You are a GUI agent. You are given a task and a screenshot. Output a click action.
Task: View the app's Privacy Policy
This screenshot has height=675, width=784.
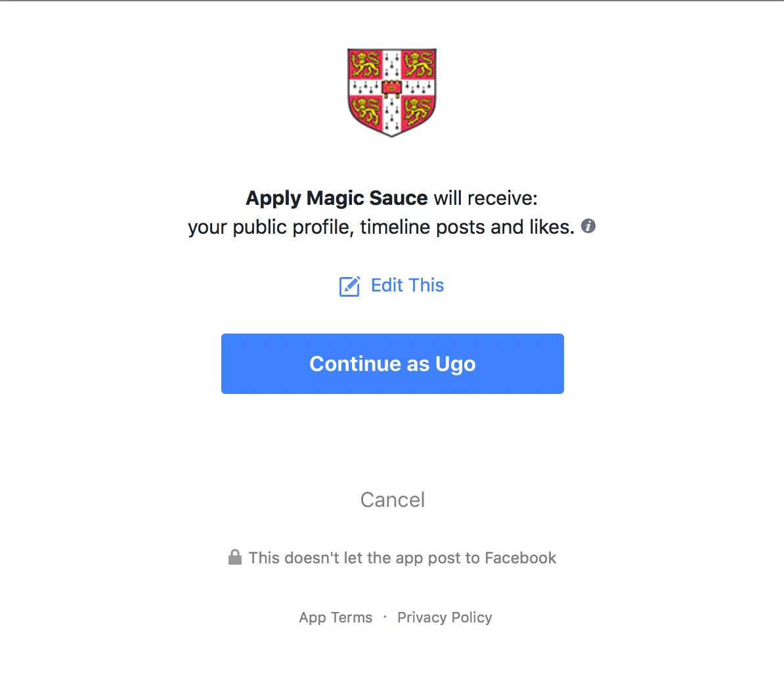point(445,617)
